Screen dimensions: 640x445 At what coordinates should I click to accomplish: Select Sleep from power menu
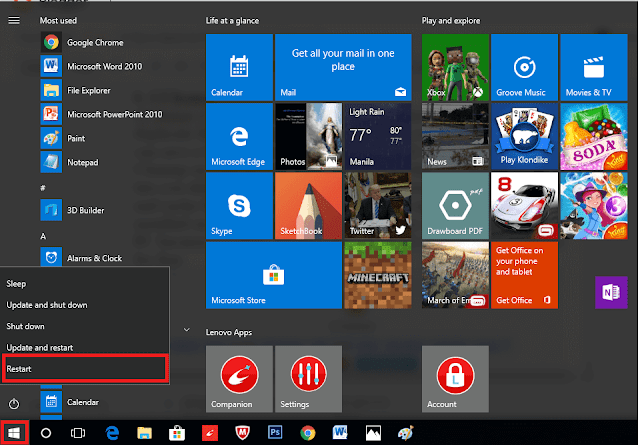(85, 284)
